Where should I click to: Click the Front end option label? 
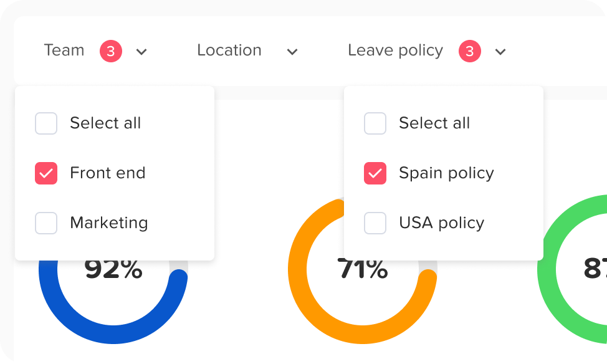(108, 173)
